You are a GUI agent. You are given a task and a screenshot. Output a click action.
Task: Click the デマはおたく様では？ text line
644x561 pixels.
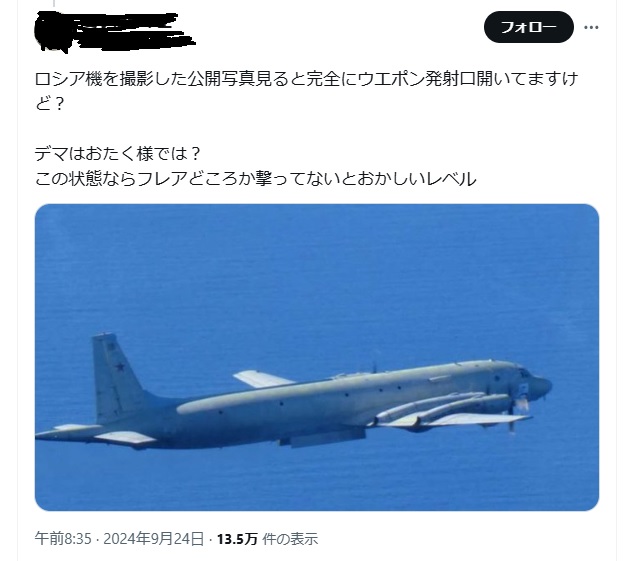tap(118, 154)
